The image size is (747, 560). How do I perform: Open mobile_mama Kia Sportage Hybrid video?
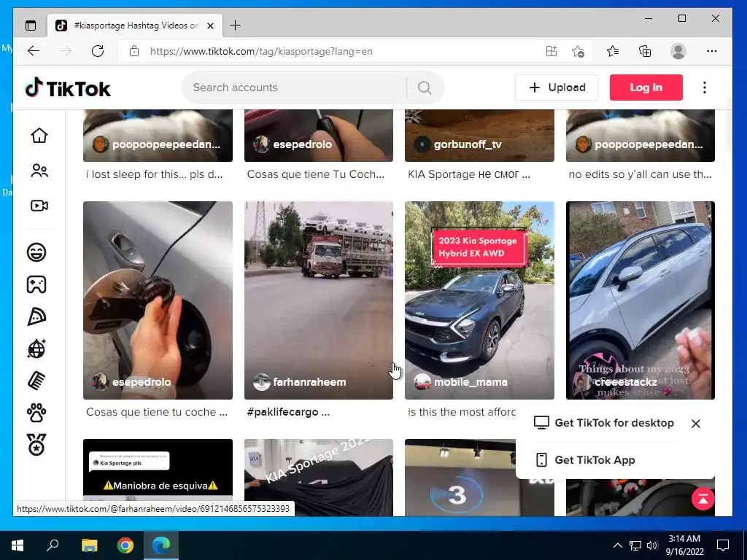(x=479, y=300)
